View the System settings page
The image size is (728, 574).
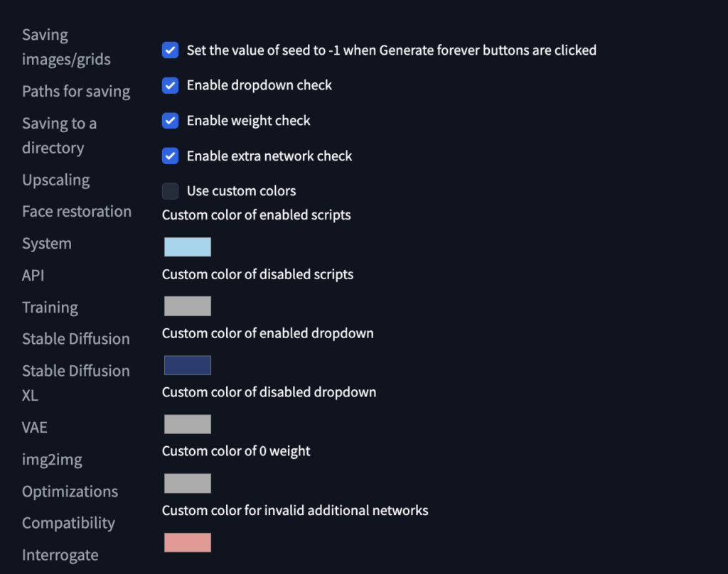tap(47, 243)
